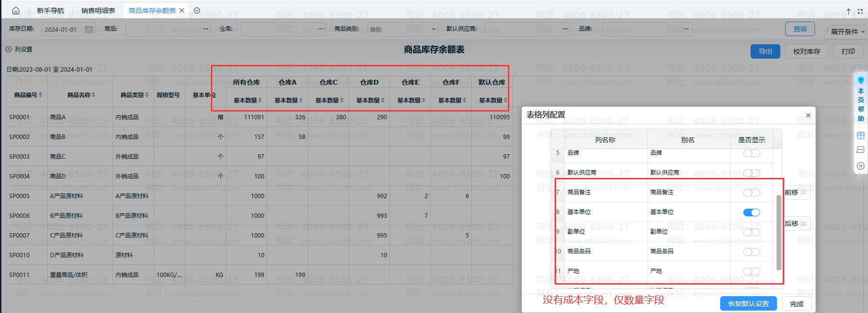The width and height of the screenshot is (868, 313).
Task: Click the column config dialog scrollbar
Action: point(778,233)
